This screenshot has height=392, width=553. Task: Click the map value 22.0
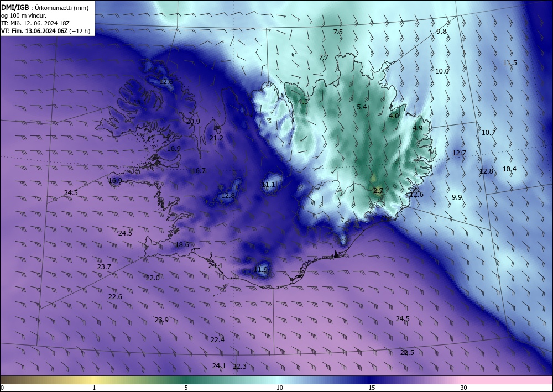[153, 278]
